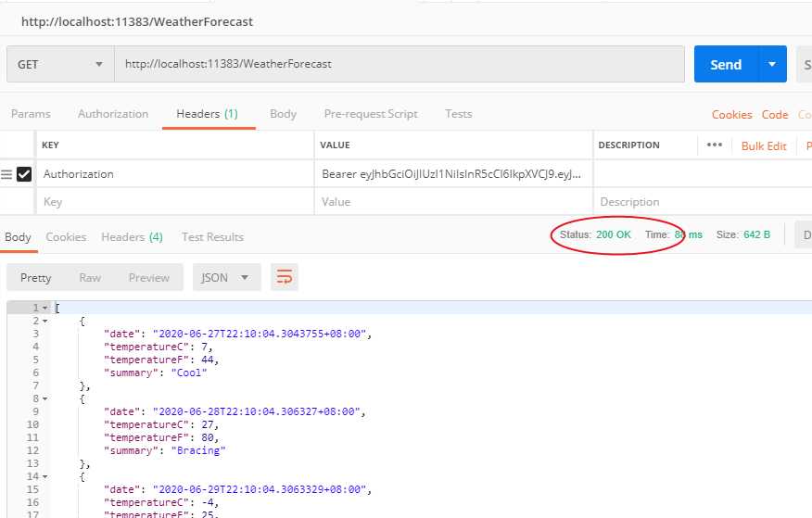This screenshot has width=812, height=518.
Task: Collapse the JSON object at line 14
Action: [45, 476]
